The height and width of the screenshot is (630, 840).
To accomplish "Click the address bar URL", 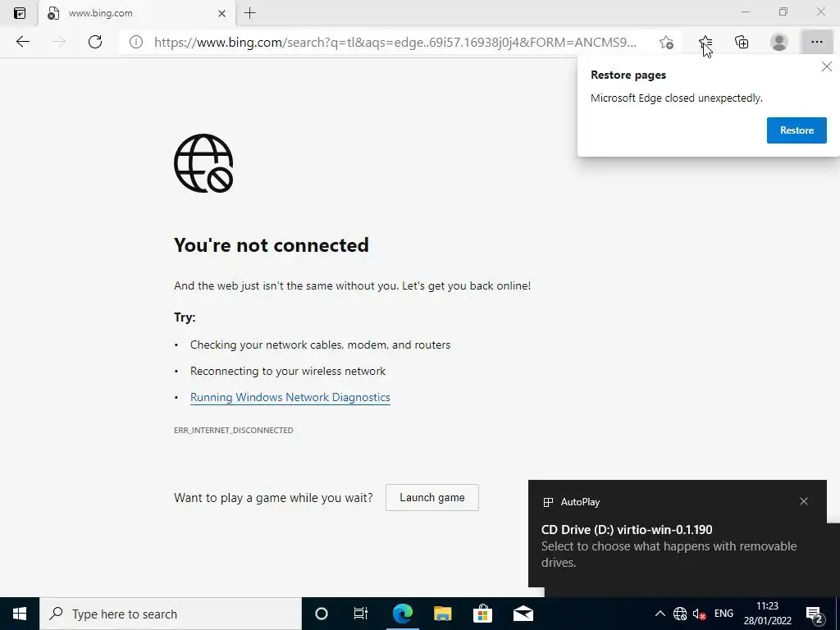I will [395, 43].
